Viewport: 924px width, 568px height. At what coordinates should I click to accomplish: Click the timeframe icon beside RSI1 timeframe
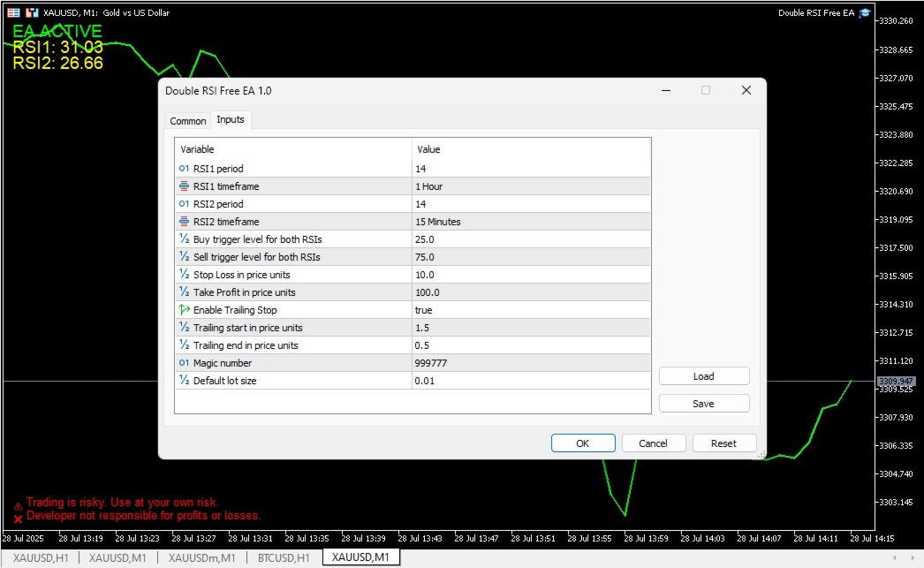click(x=184, y=186)
